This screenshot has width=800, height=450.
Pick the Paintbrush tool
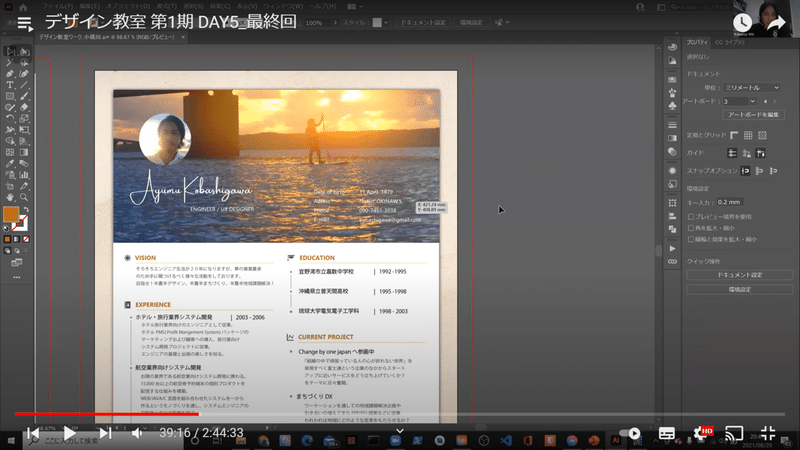(24, 96)
